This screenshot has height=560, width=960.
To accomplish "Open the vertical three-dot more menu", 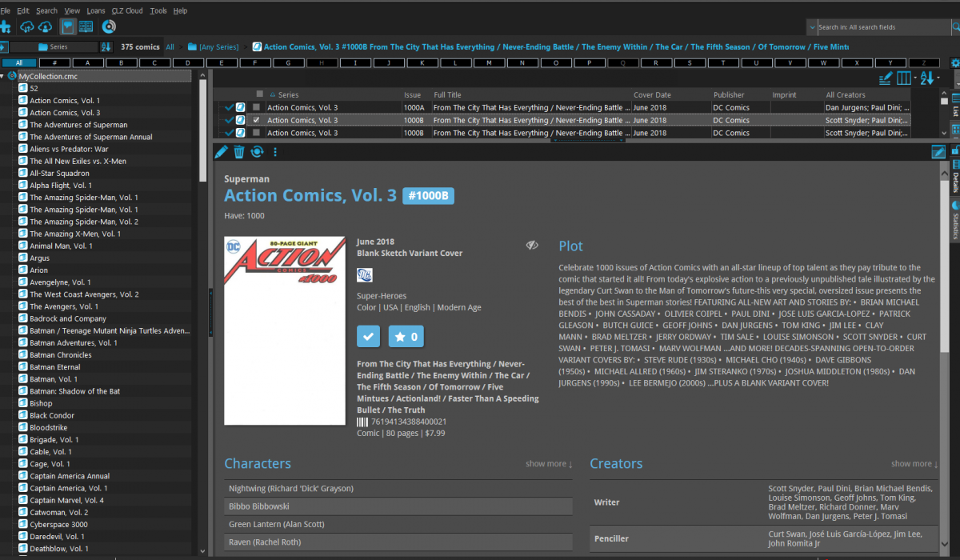I will (x=275, y=151).
